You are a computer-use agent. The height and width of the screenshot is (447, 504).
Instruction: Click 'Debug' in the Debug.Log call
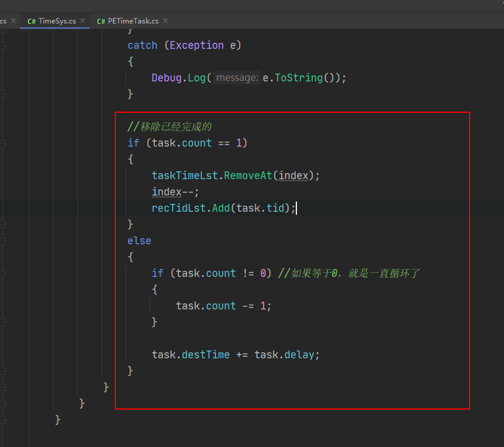(167, 78)
